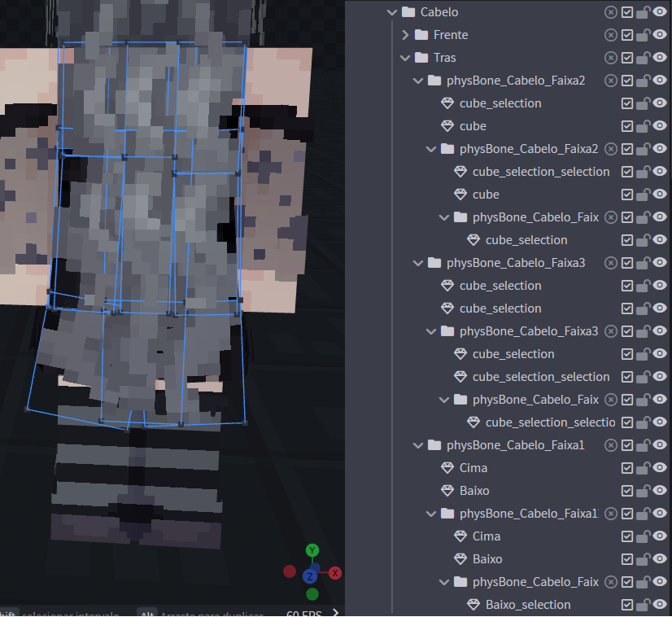Click the 60 FPS counter text
Image resolution: width=672 pixels, height=617 pixels.
click(303, 614)
